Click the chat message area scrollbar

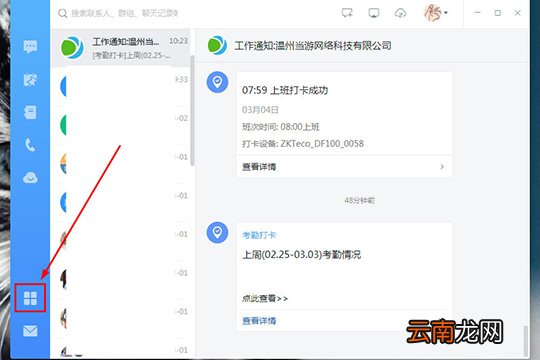coord(526,340)
